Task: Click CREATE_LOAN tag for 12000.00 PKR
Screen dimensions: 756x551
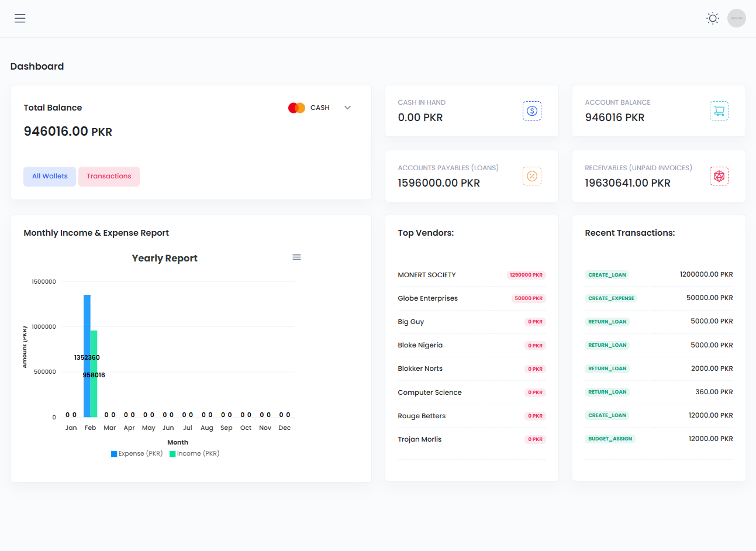Action: coord(607,415)
